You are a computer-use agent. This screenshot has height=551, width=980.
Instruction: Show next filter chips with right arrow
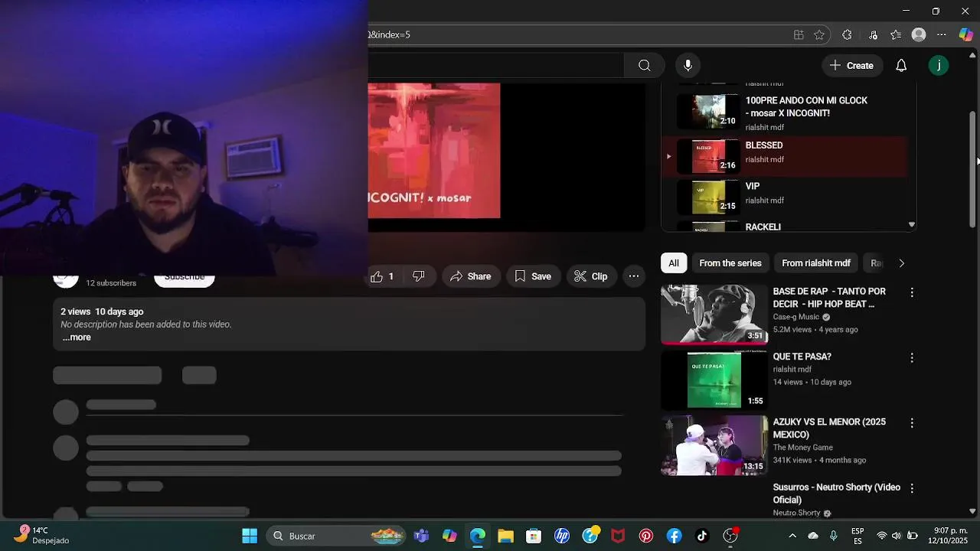901,263
